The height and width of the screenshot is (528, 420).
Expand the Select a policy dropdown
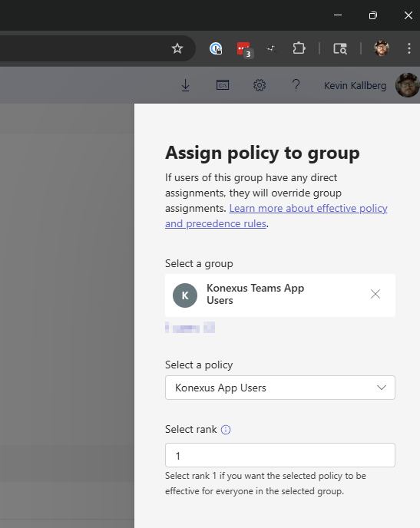280,388
